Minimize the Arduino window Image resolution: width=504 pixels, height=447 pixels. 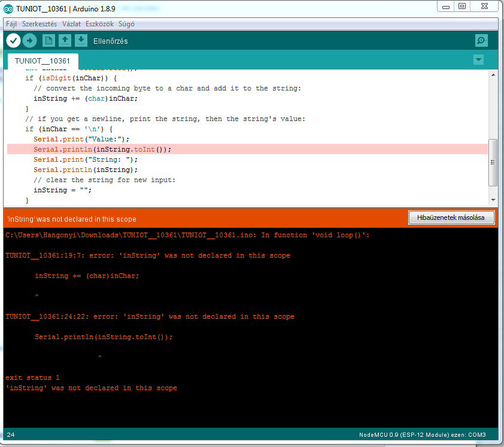pyautogui.click(x=446, y=7)
